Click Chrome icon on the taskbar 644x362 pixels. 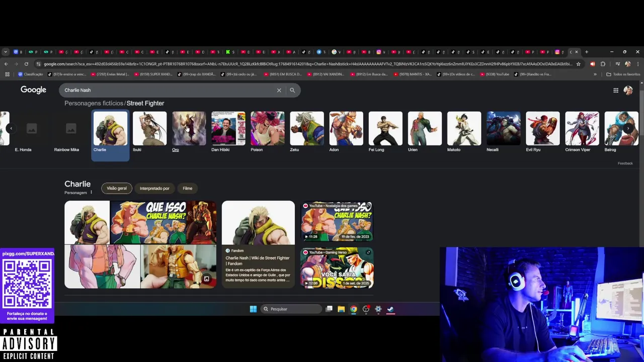click(354, 309)
